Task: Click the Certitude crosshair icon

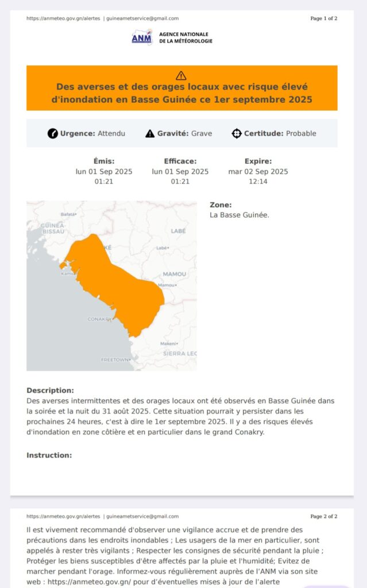Action: click(x=236, y=133)
